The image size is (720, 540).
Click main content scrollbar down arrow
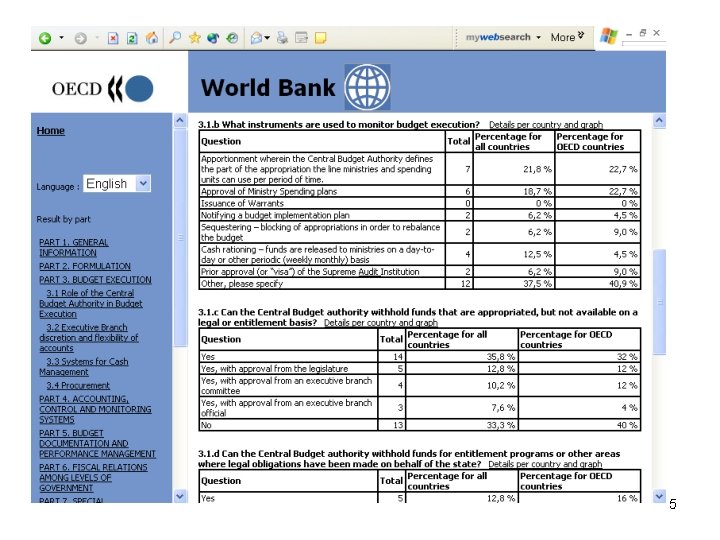[659, 496]
